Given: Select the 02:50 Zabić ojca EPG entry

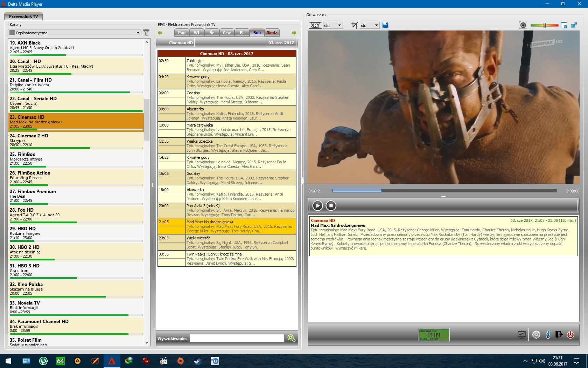Looking at the screenshot, I should point(227,65).
